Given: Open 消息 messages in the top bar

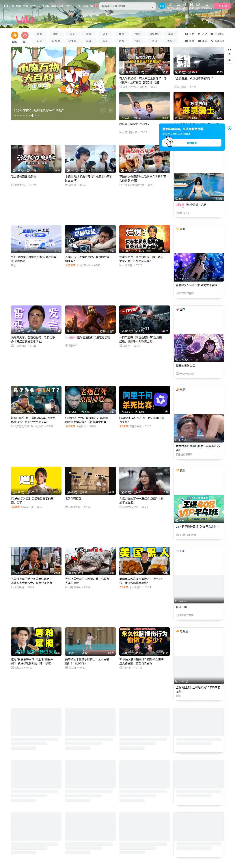Looking at the screenshot, I should [178, 6].
